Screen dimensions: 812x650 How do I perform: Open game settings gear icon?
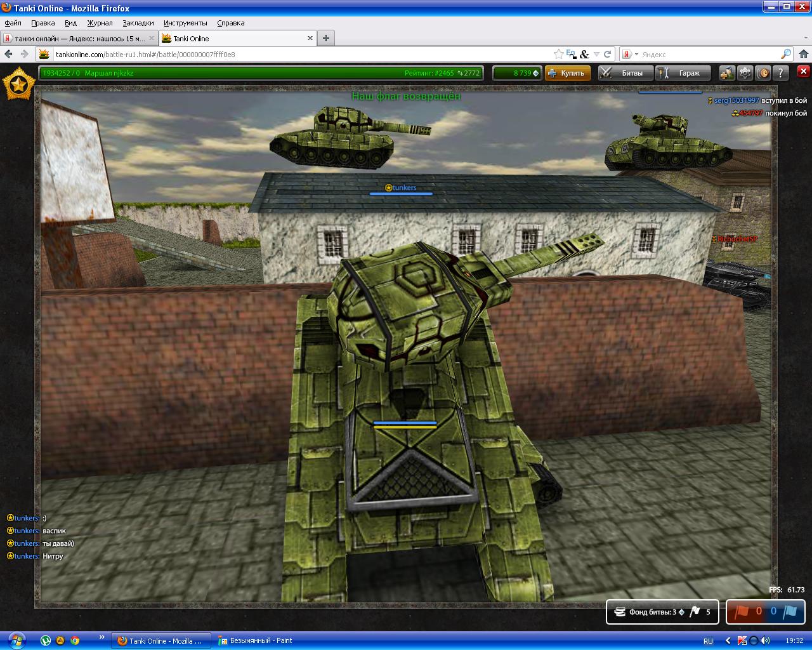tap(745, 73)
